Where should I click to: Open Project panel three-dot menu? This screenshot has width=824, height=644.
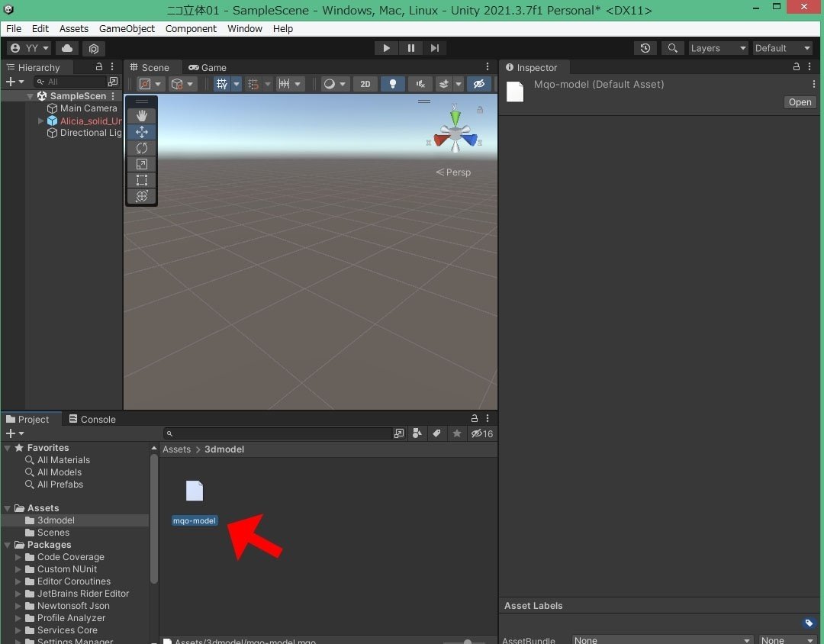coord(487,418)
